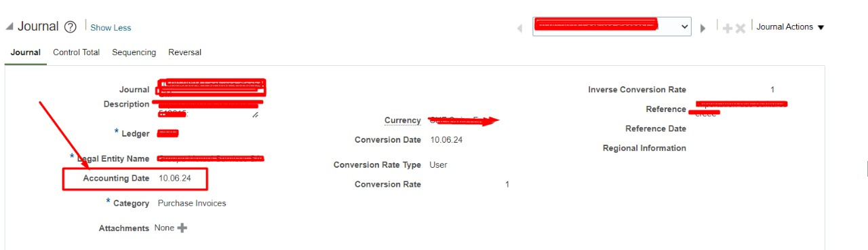Click the Conversion Rate Type value User
The width and height of the screenshot is (868, 250).
(438, 165)
